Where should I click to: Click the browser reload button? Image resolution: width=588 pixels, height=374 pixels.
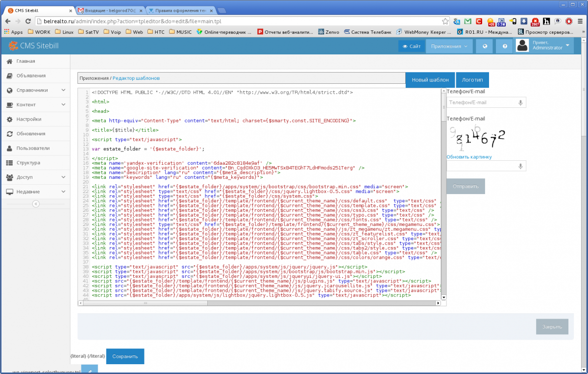(28, 21)
